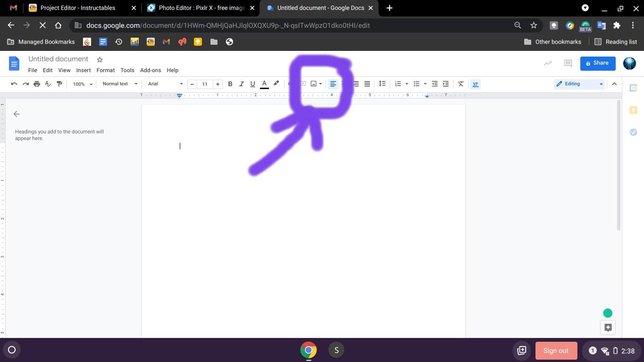Click the Sign out button
The image size is (644, 362).
(x=555, y=350)
